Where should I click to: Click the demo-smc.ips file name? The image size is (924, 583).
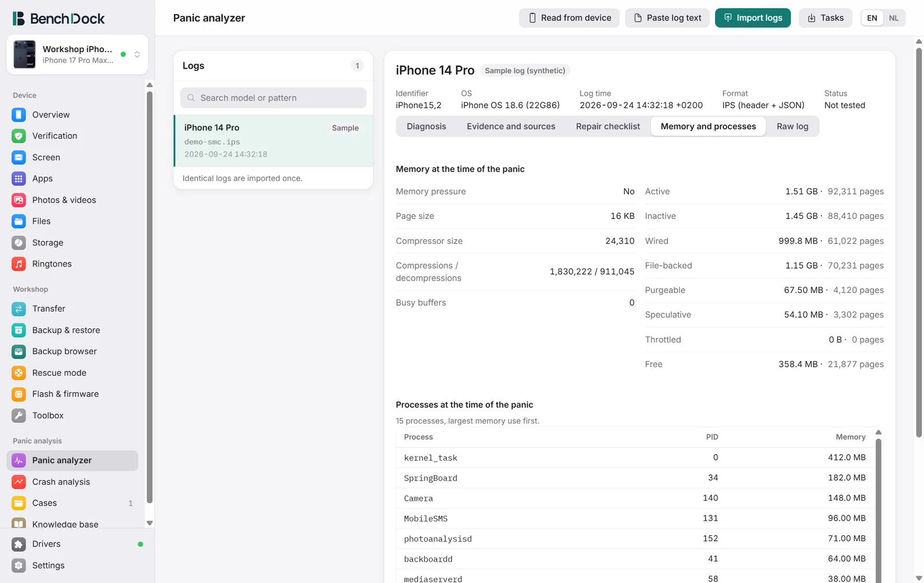(212, 142)
